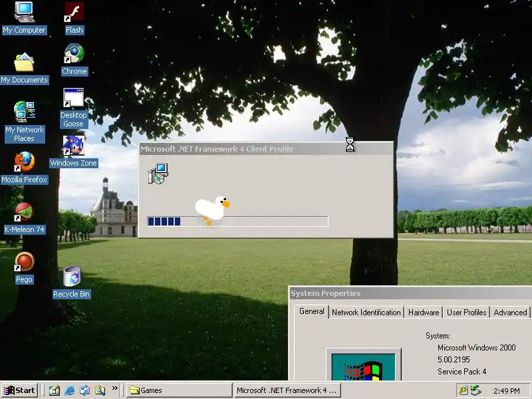Open the Start menu

(19, 390)
